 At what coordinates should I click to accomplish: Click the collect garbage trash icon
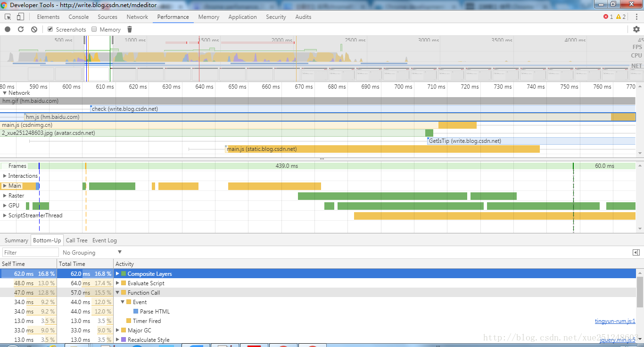coord(130,29)
